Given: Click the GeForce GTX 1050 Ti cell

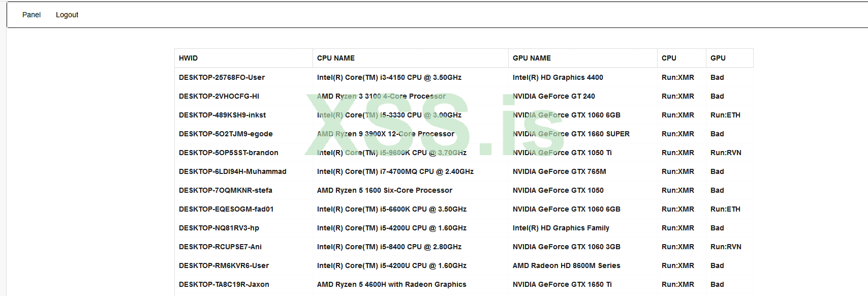Looking at the screenshot, I should coord(562,153).
